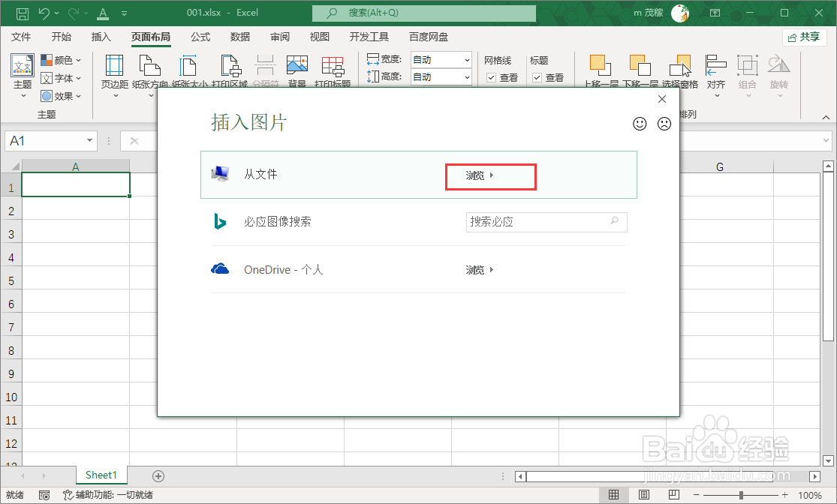Click Browse (浏览) next to OneDrive
Screen dimensions: 837x504
[480, 270]
